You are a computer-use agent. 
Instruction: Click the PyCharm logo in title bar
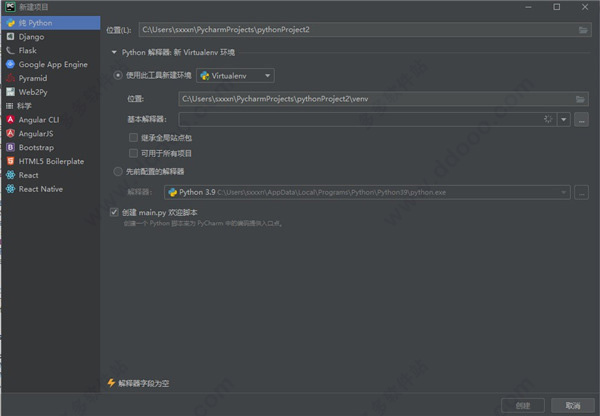tap(10, 7)
